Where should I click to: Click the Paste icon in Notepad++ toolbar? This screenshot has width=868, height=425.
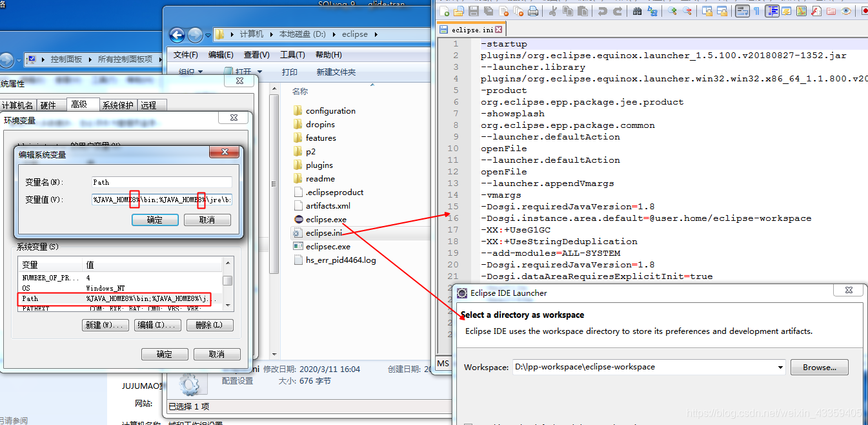click(582, 12)
